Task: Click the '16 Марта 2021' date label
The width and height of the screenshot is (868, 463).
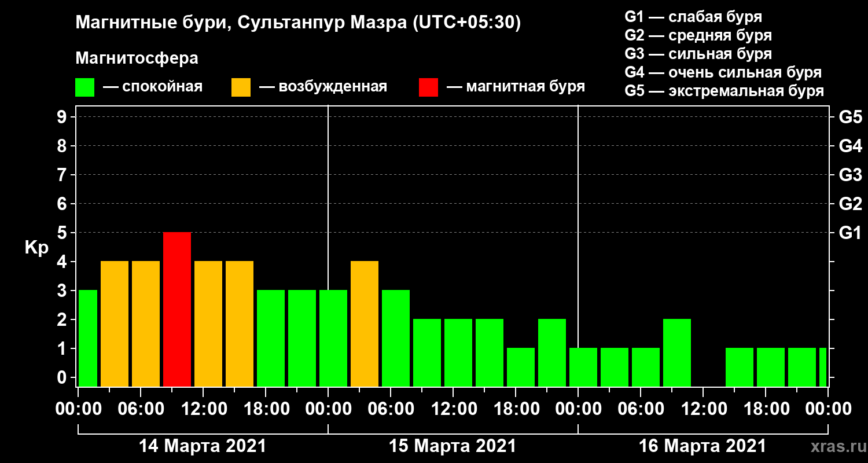Action: (703, 446)
